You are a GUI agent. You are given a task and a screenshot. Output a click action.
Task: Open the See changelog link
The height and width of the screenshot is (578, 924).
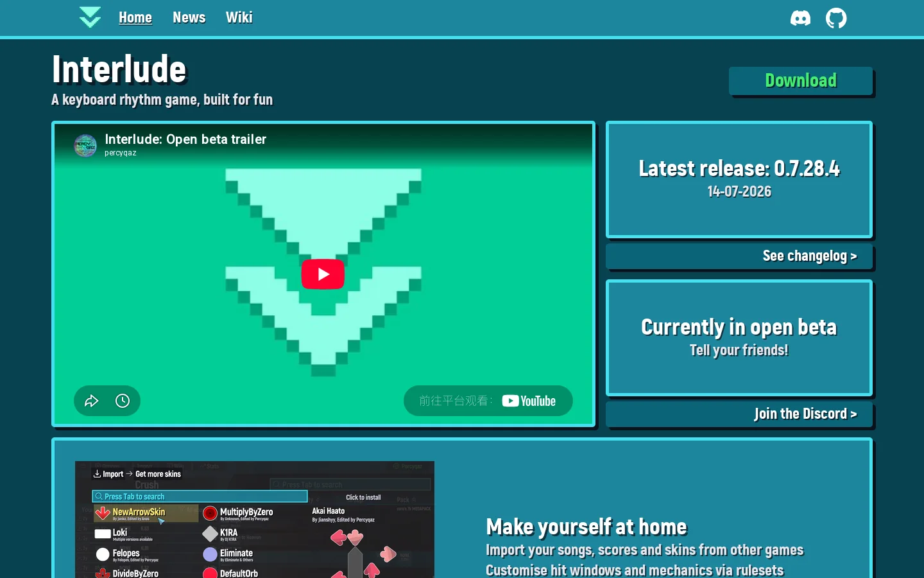[739, 256]
